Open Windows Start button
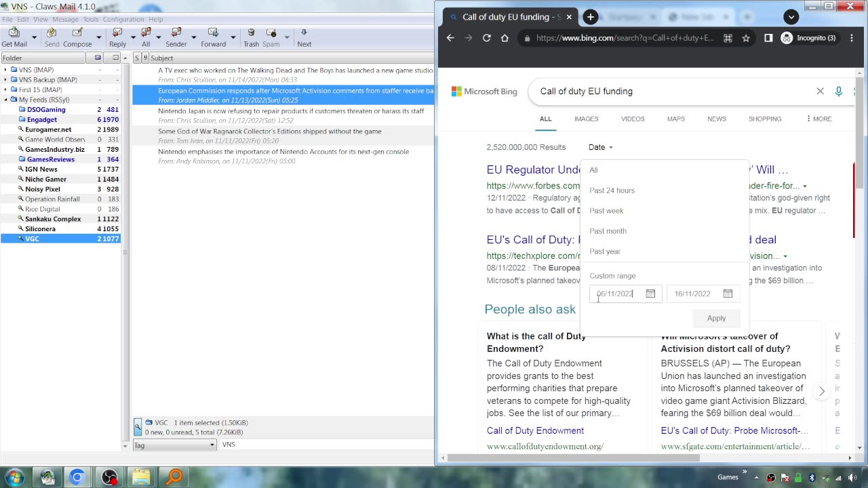 click(x=14, y=477)
